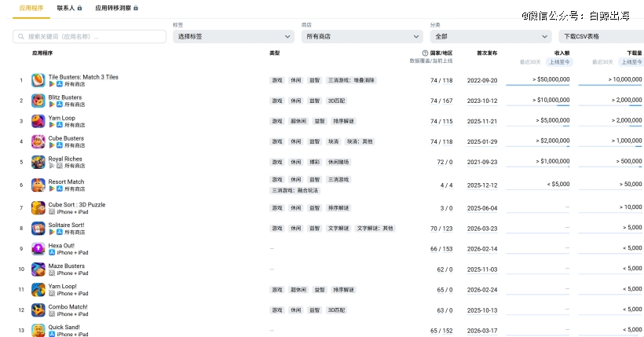Image resolution: width=644 pixels, height=337 pixels.
Task: Toggle 最近30天 under the 收入额 column
Action: coord(530,62)
